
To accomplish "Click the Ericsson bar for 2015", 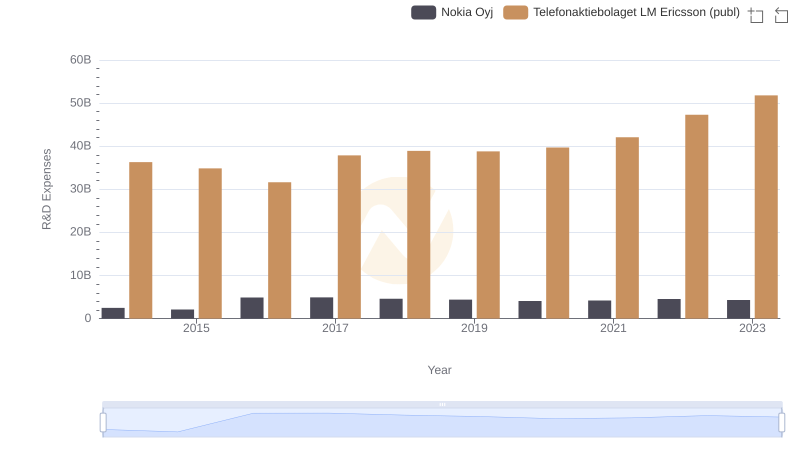I will (x=210, y=243).
